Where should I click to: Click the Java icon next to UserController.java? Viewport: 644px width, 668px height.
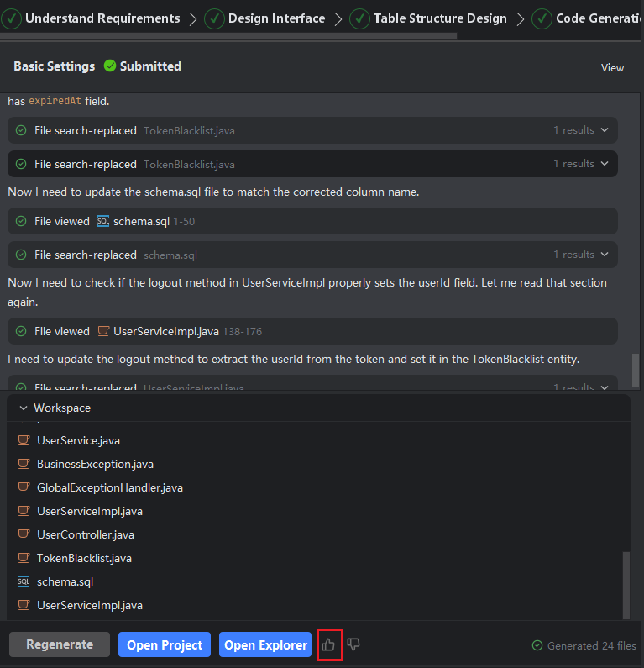tap(24, 534)
